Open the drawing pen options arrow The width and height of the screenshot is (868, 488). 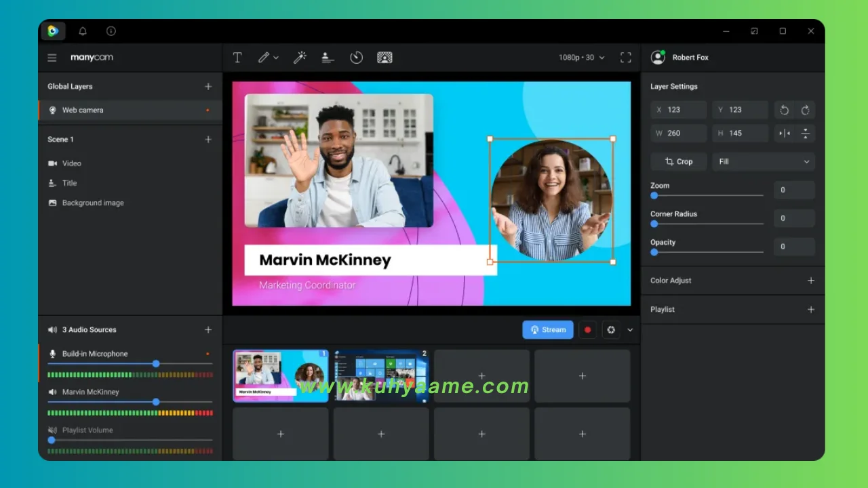pos(276,58)
